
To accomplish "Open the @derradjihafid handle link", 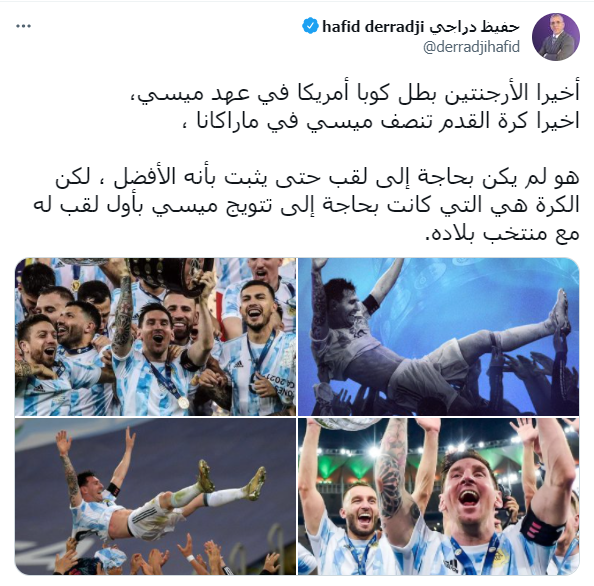I will (471, 47).
